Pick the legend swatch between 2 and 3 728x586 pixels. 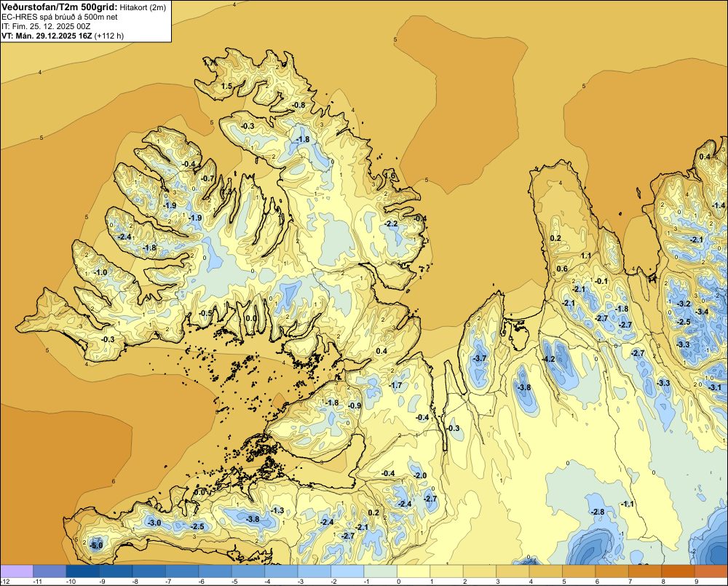click(480, 571)
